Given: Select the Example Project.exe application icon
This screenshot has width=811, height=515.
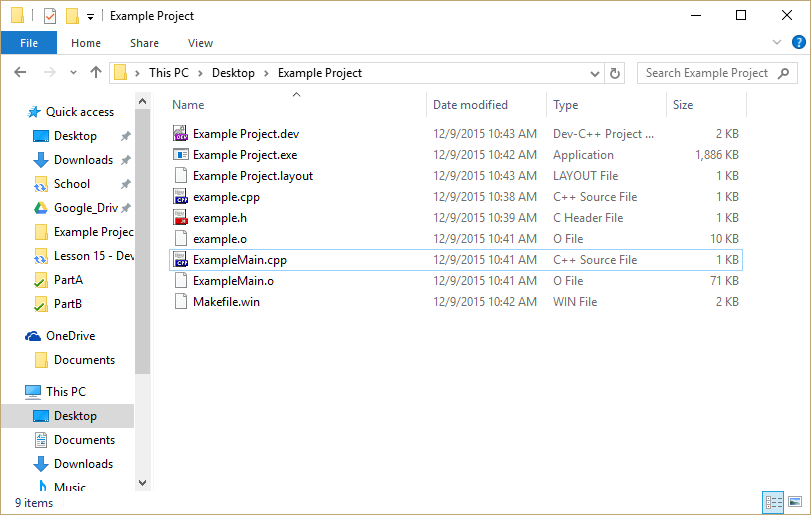Looking at the screenshot, I should (180, 155).
